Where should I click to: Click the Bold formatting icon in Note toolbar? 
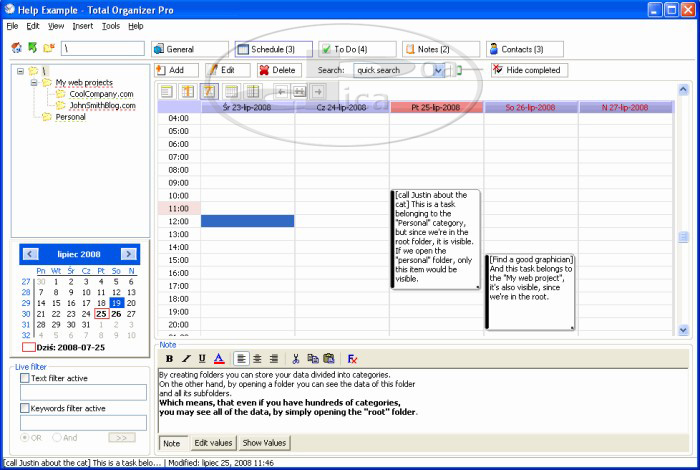click(169, 358)
